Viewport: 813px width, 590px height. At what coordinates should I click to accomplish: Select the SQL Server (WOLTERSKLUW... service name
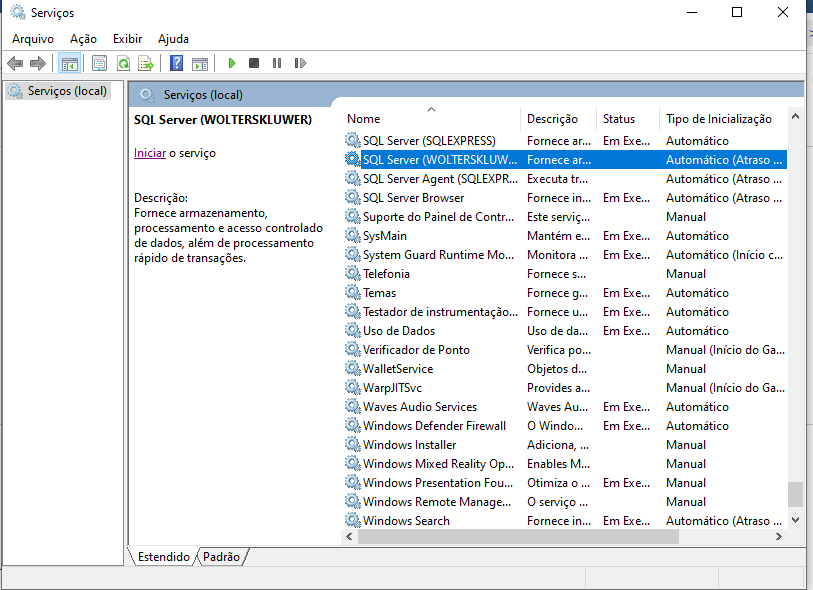[x=440, y=160]
